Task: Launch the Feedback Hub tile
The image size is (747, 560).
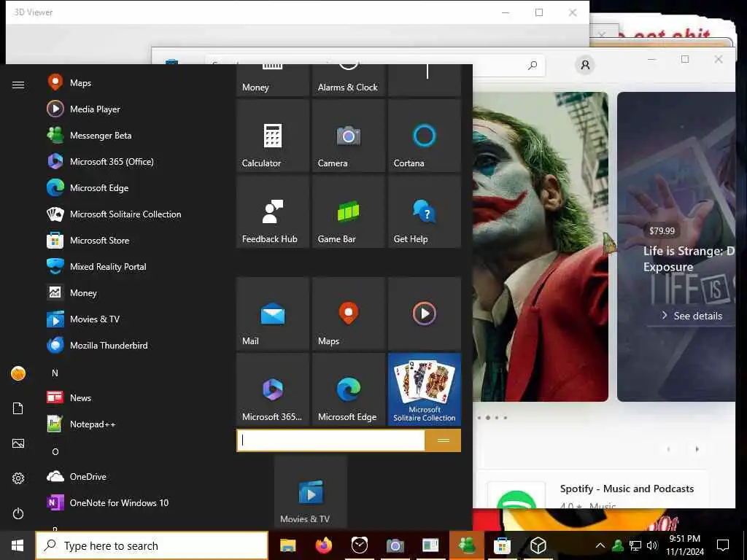Action: click(273, 211)
